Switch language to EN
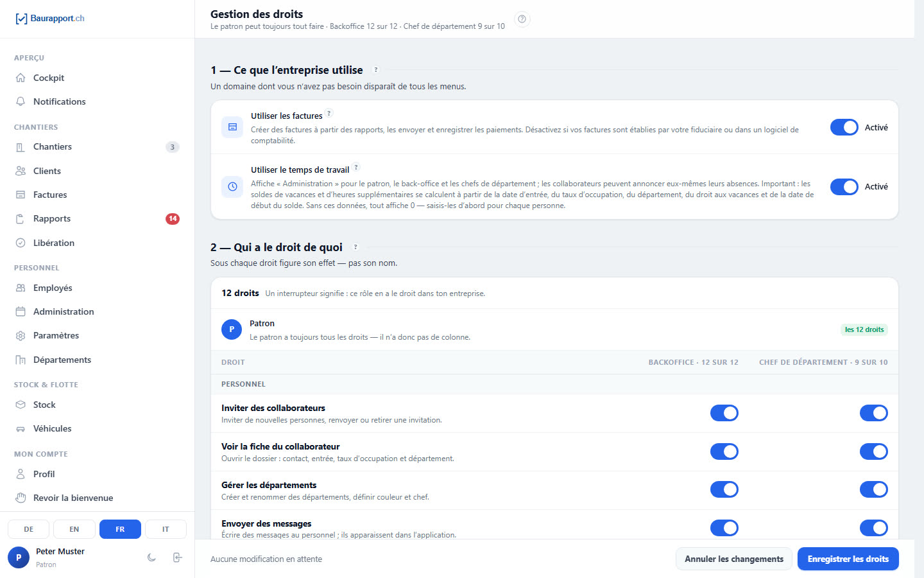924x578 pixels. click(74, 529)
